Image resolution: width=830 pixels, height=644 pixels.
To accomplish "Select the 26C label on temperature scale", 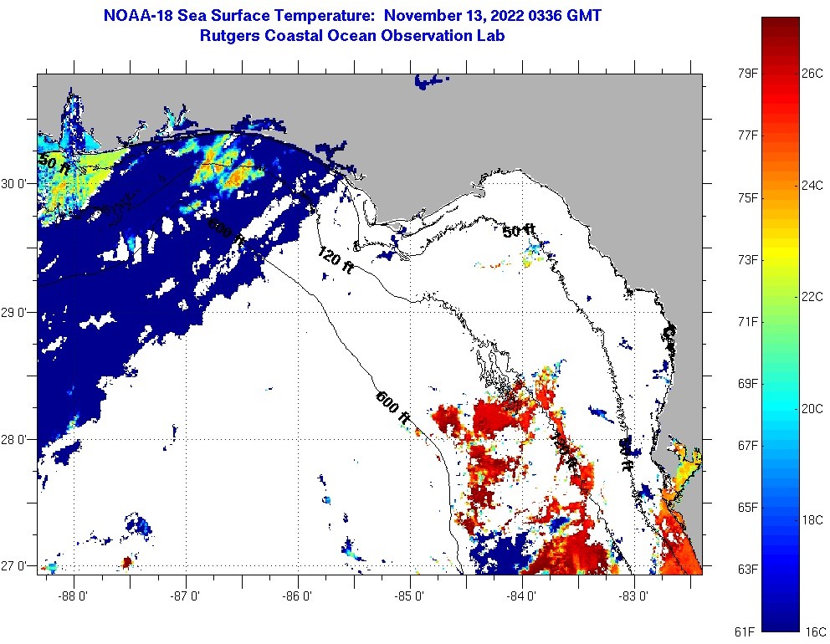I will (x=812, y=74).
